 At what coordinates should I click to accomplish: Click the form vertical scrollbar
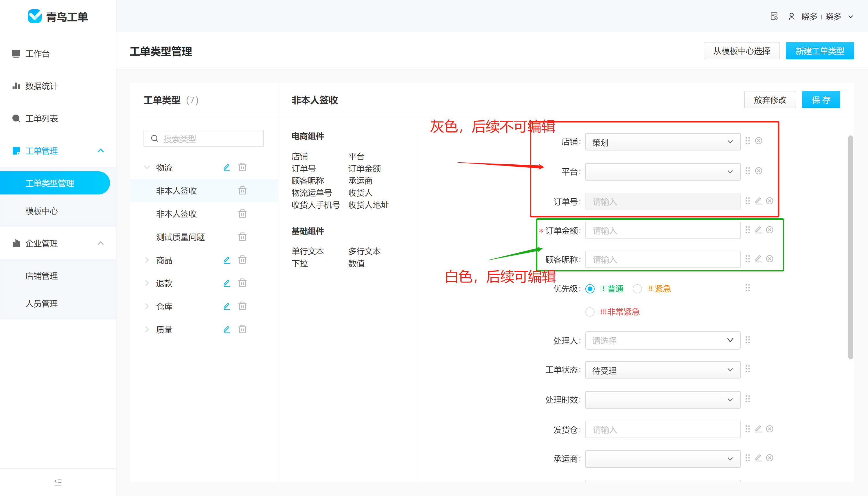[850, 247]
